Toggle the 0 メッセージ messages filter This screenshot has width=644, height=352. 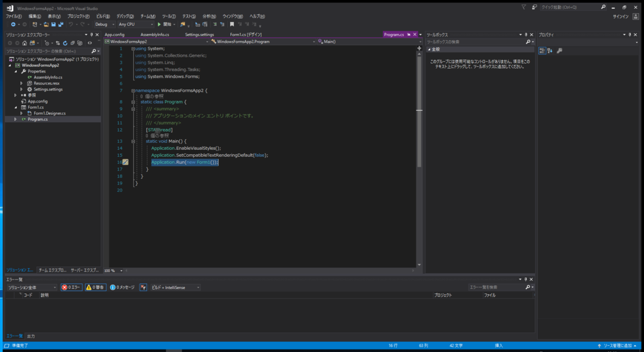point(123,287)
